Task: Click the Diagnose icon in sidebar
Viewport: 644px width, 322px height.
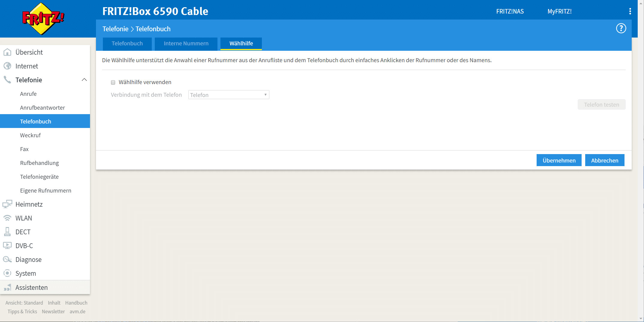Action: [x=7, y=260]
